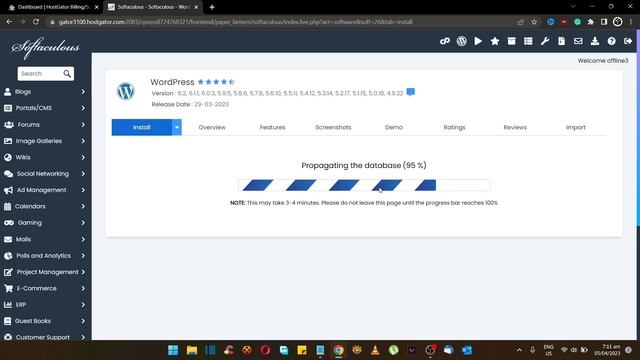Open Windows Start menu
640x360 pixels.
[173, 350]
